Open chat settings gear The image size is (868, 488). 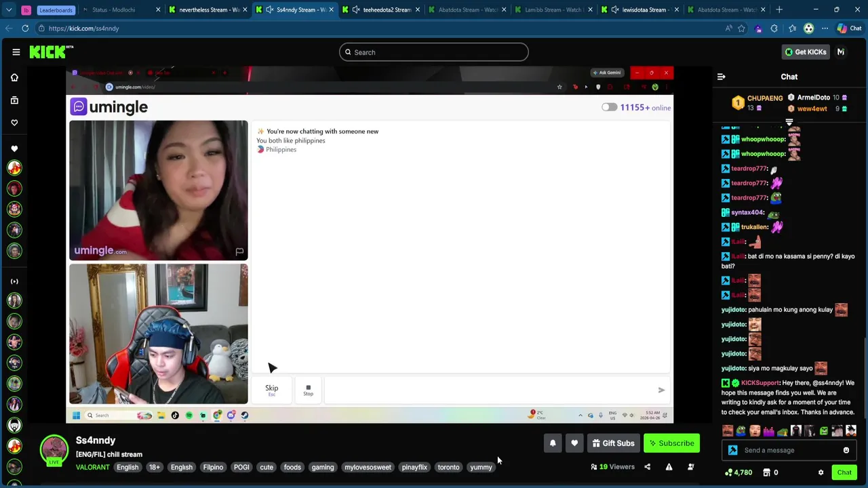click(821, 472)
